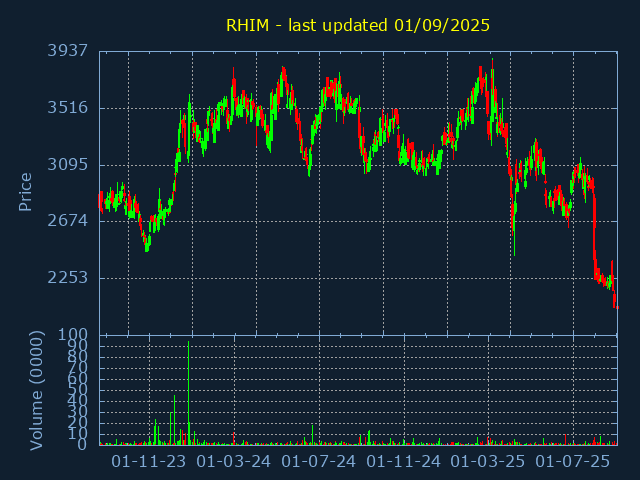Click the volume axis label 100
Image resolution: width=640 pixels, height=480 pixels.
pyautogui.click(x=73, y=335)
